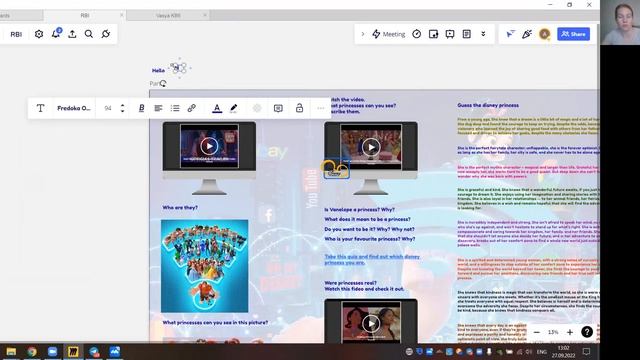640x360 pixels.
Task: Open the comments panel icon
Action: click(450, 34)
